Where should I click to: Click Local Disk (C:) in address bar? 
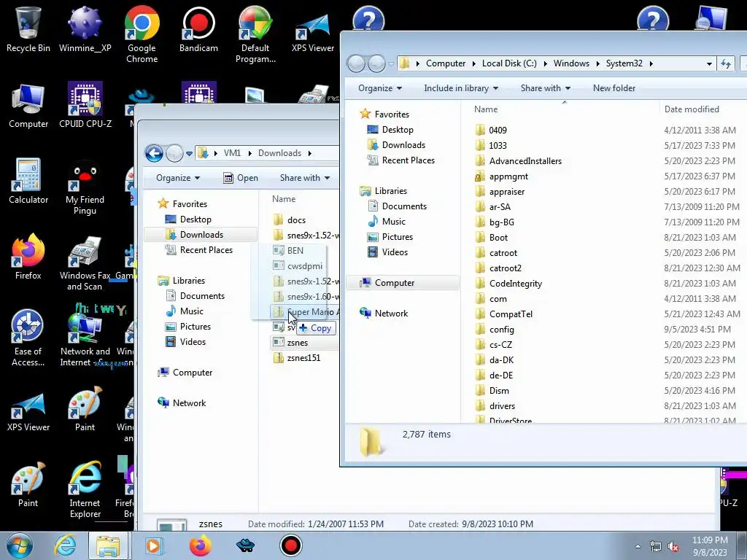(508, 63)
